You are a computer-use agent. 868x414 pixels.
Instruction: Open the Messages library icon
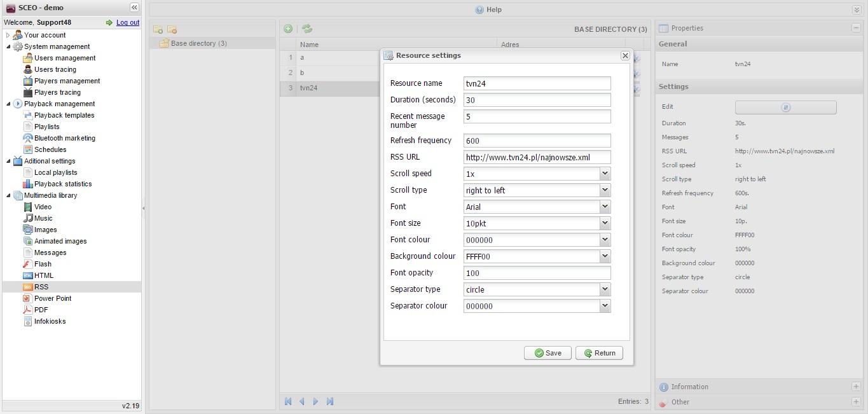pyautogui.click(x=28, y=252)
